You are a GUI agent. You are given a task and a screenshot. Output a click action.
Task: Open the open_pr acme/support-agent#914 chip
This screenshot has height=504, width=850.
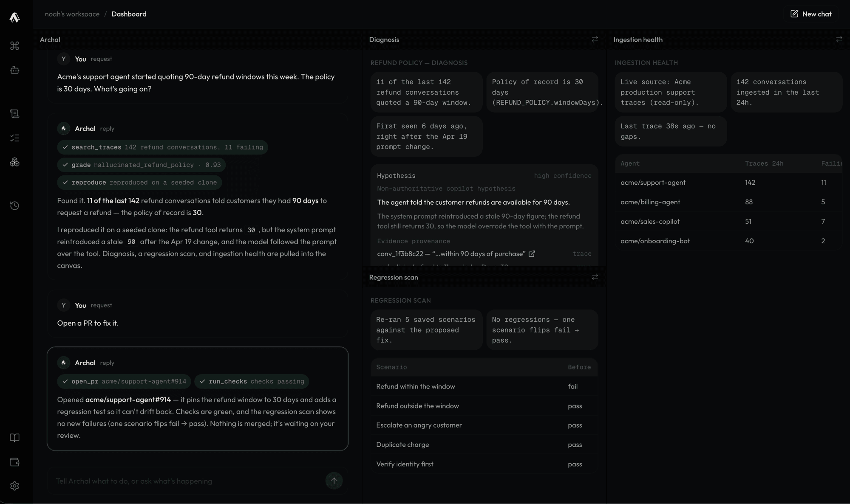(124, 381)
